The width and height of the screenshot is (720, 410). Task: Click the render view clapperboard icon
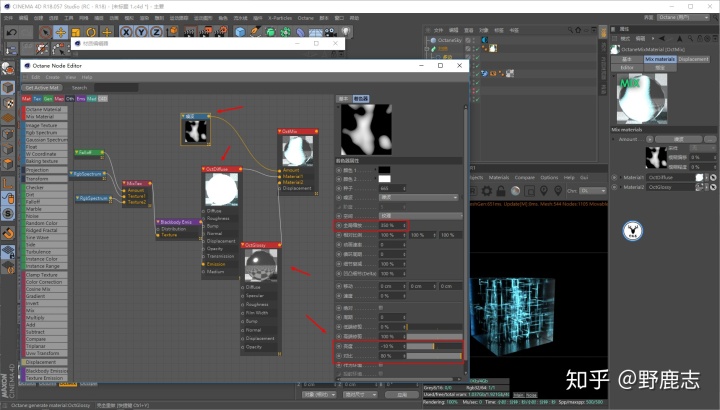190,32
